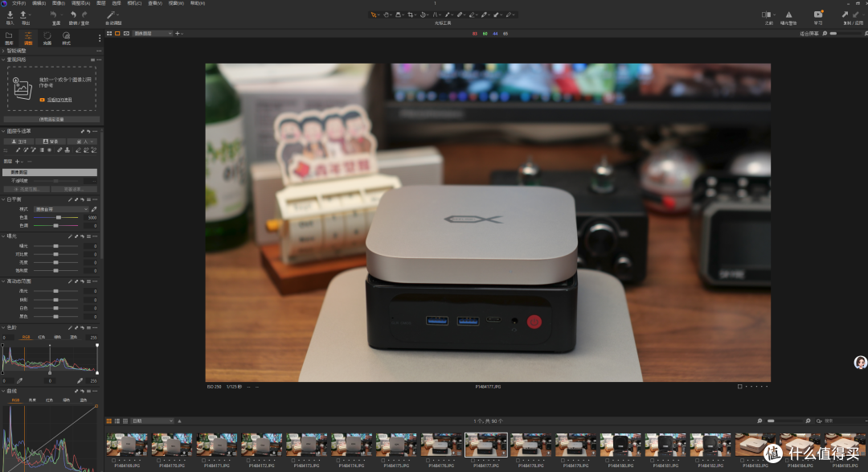Click the 曝光 exposure value field
The height and width of the screenshot is (472, 868).
(91, 246)
